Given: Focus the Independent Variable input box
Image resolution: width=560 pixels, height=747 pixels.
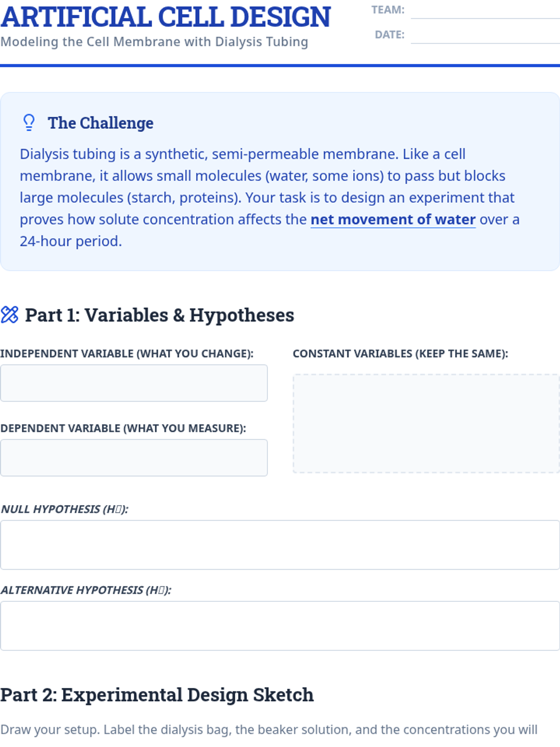Looking at the screenshot, I should pyautogui.click(x=134, y=383).
